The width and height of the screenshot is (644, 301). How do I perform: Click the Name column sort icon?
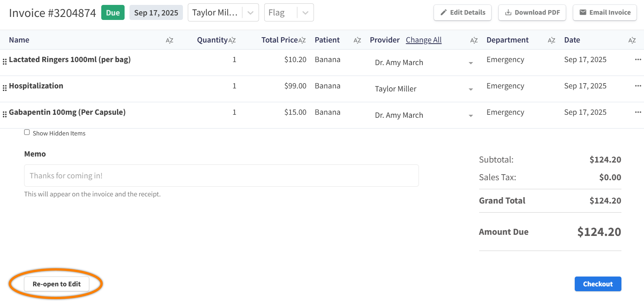[x=169, y=40]
